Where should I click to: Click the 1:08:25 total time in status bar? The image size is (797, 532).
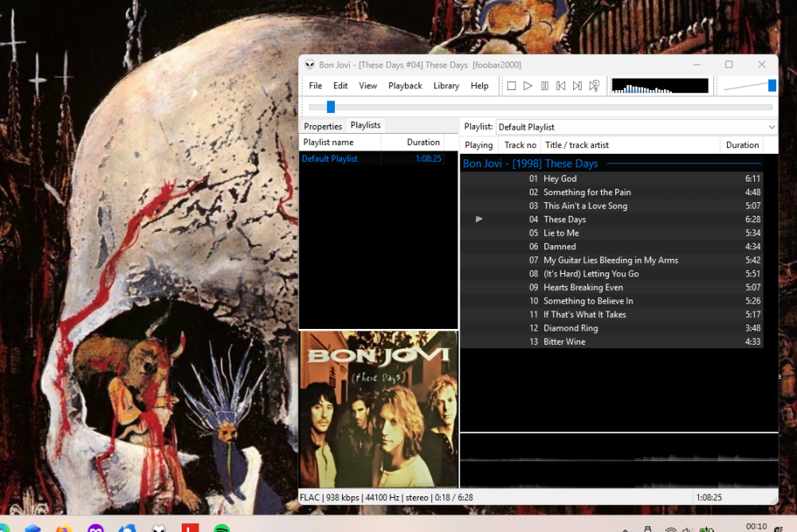pyautogui.click(x=709, y=498)
